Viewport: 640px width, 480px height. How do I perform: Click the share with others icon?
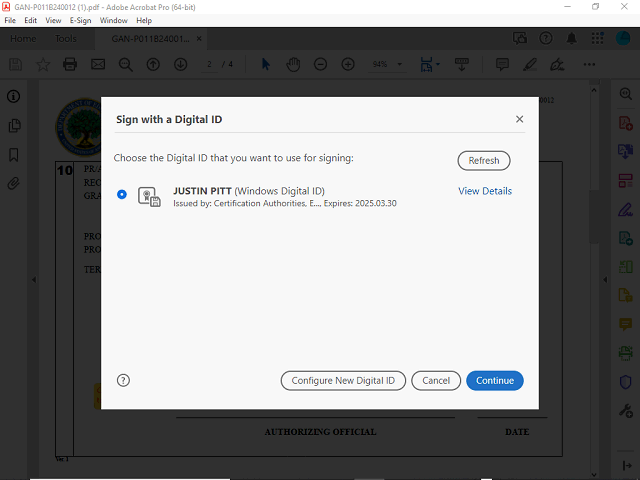click(520, 38)
